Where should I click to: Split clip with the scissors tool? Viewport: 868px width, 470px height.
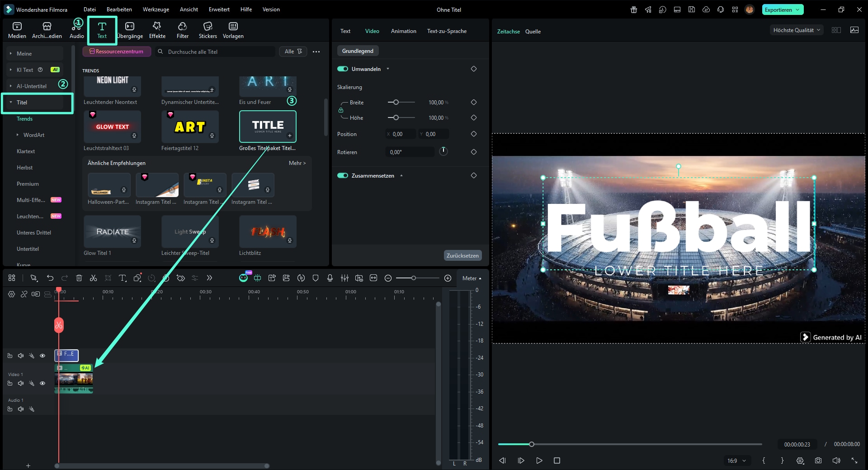pyautogui.click(x=94, y=278)
